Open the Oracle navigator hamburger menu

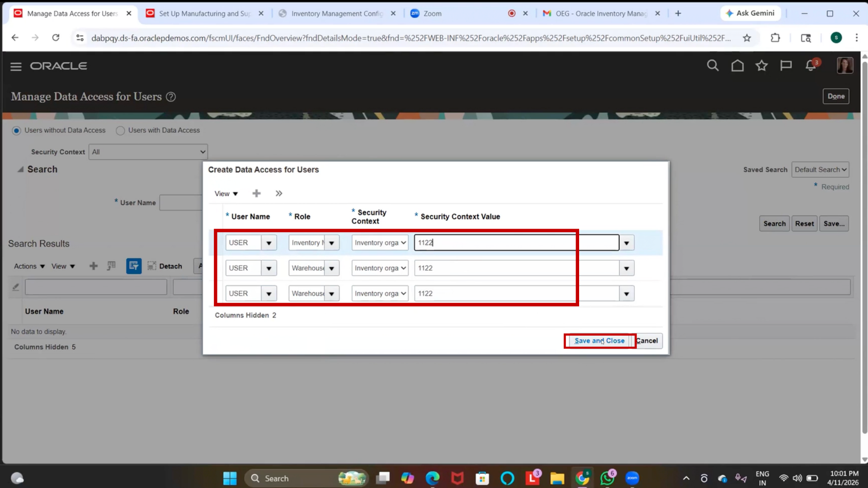[x=16, y=66]
